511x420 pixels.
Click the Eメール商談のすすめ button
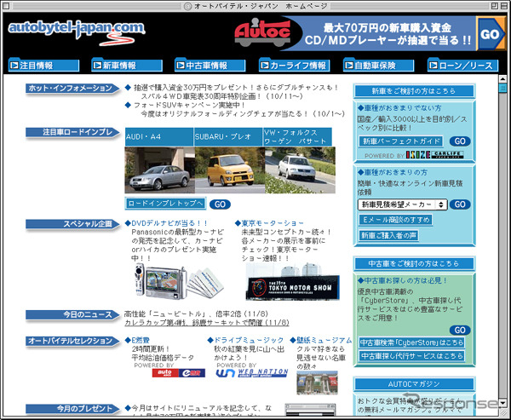click(x=396, y=220)
